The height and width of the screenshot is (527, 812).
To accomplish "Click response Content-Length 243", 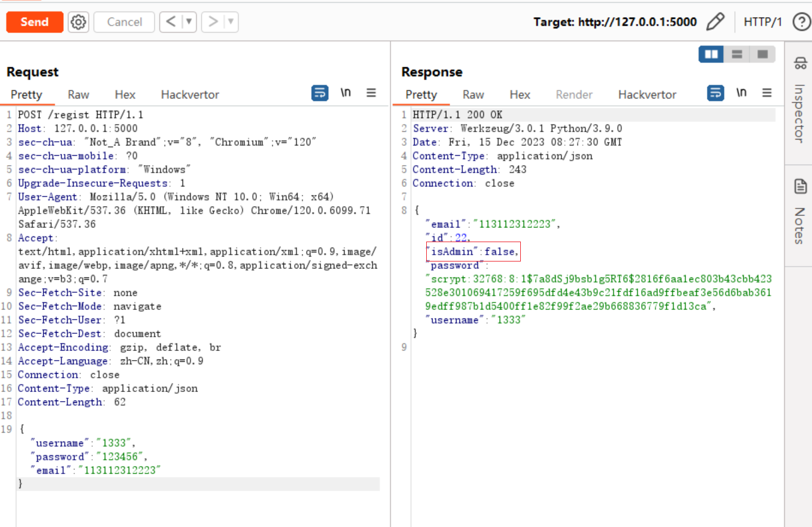I will coord(470,169).
